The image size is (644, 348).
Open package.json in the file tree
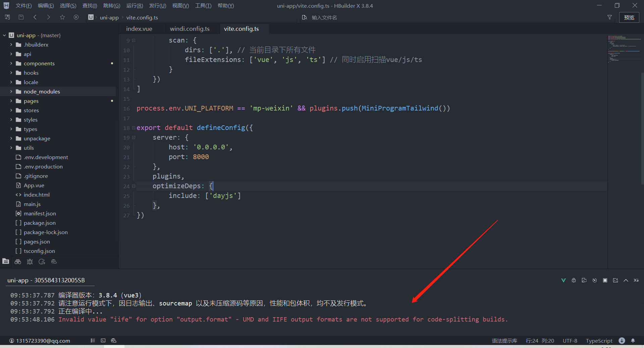[x=40, y=223]
